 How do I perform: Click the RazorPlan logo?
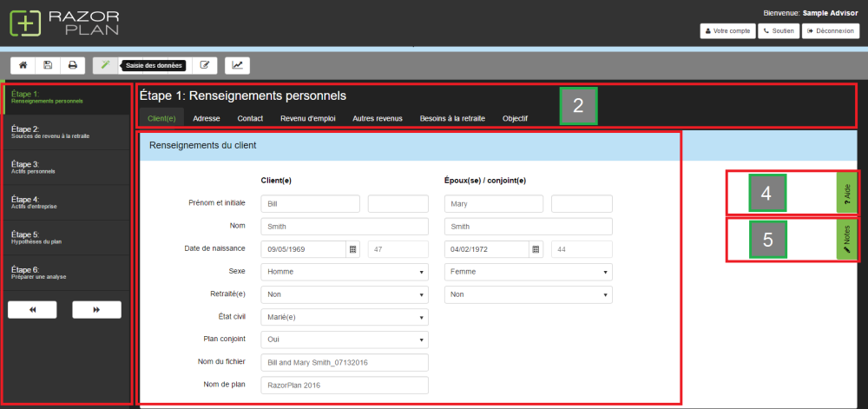pyautogui.click(x=64, y=23)
